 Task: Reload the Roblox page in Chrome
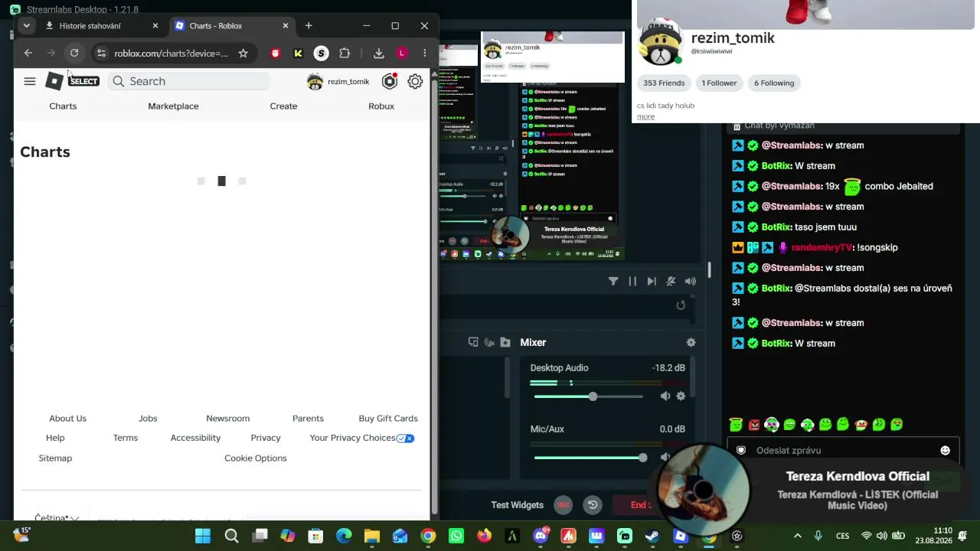click(74, 53)
